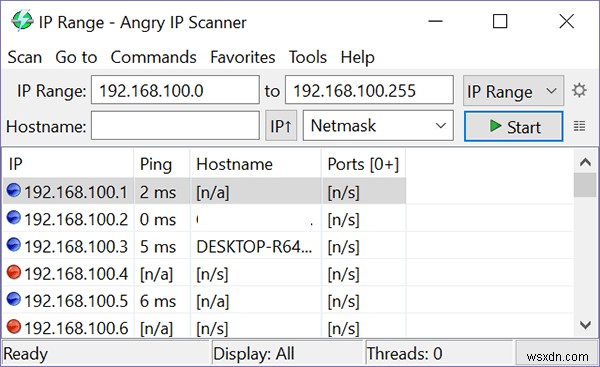This screenshot has height=367, width=600.
Task: Click the scrollbar up arrow
Action: (585, 162)
